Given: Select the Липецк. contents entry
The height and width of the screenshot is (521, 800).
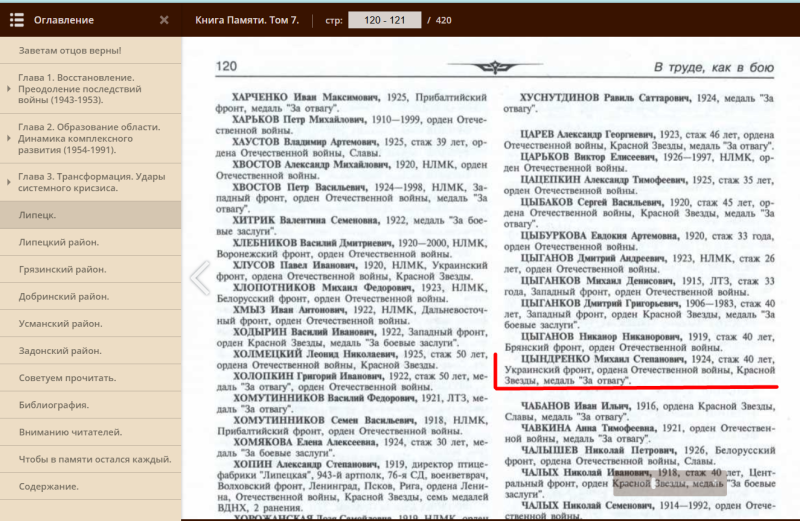Looking at the screenshot, I should (x=90, y=215).
